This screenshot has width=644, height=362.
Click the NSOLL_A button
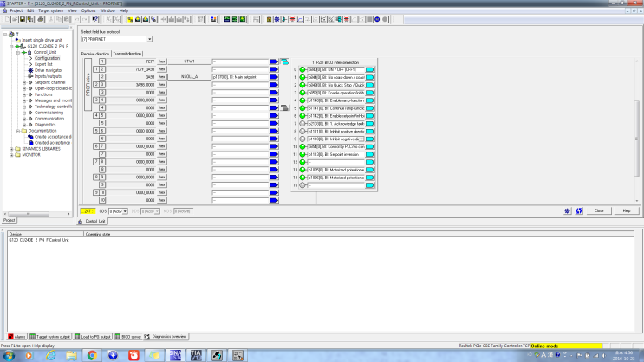[x=189, y=77]
